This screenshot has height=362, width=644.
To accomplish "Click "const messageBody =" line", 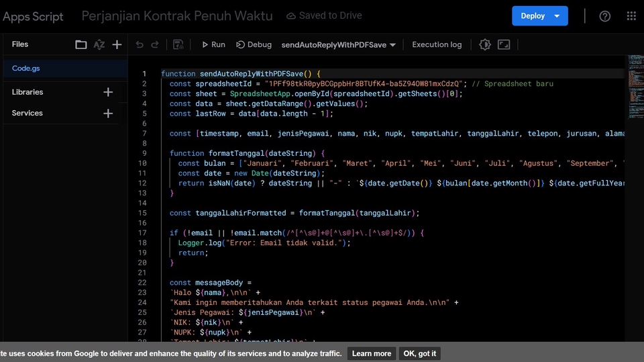I will 210,283.
